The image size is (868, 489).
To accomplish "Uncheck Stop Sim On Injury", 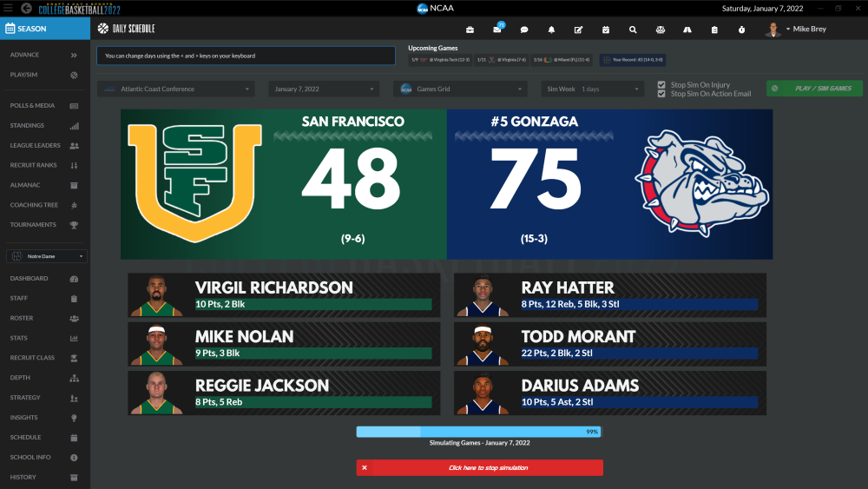I will (x=661, y=85).
